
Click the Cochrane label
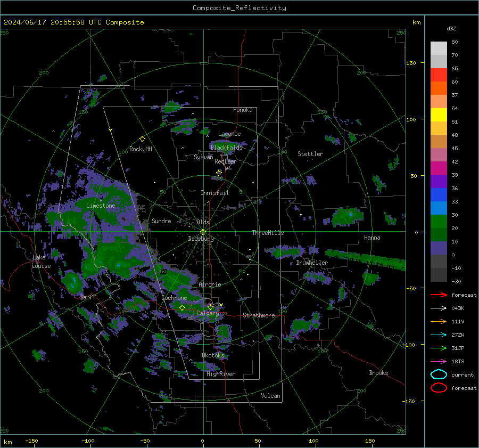[174, 298]
